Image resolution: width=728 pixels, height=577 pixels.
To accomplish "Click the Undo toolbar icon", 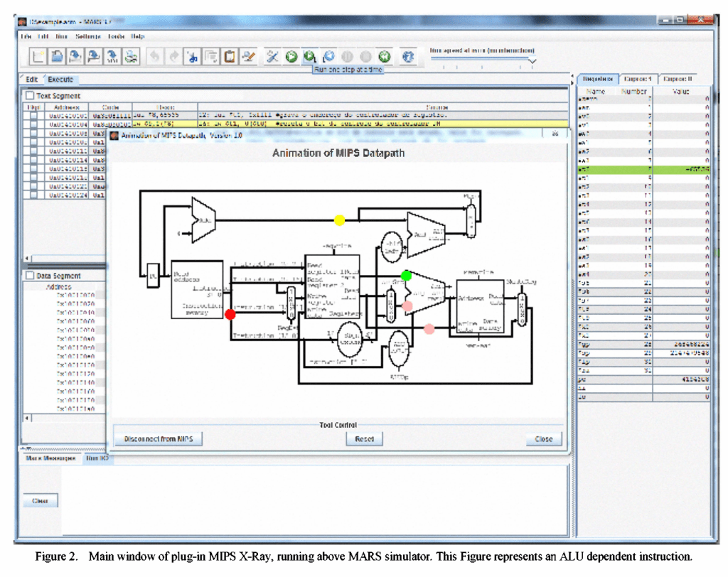I will click(154, 57).
